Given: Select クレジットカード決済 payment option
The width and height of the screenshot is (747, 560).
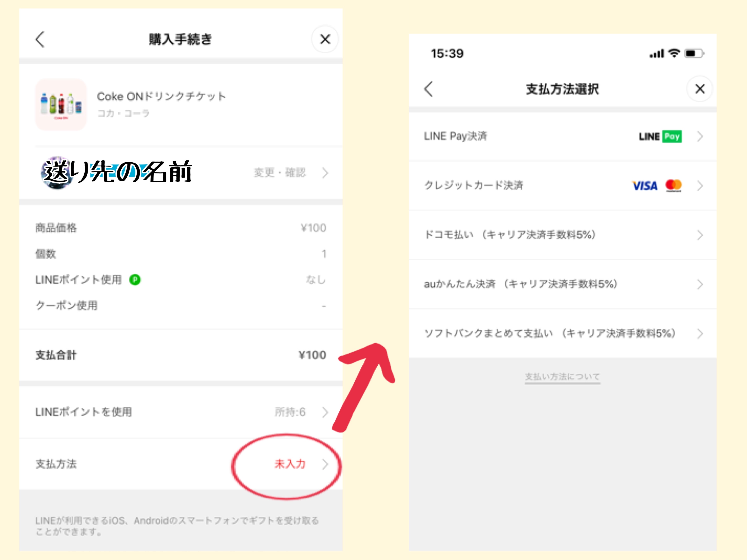Looking at the screenshot, I should tap(473, 185).
